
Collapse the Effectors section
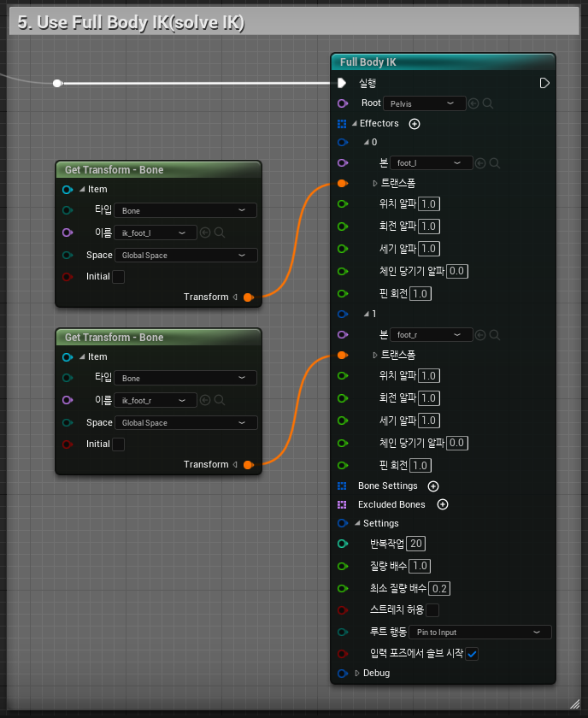(355, 124)
